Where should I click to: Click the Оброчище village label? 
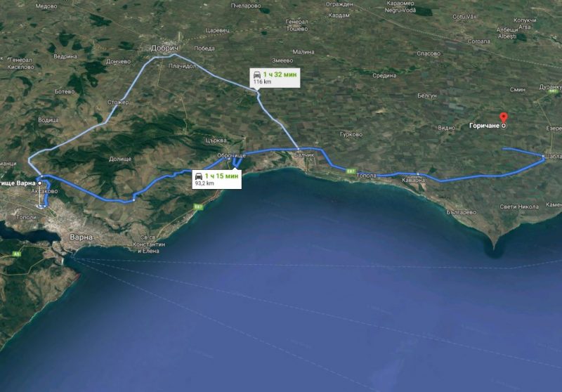pos(232,155)
